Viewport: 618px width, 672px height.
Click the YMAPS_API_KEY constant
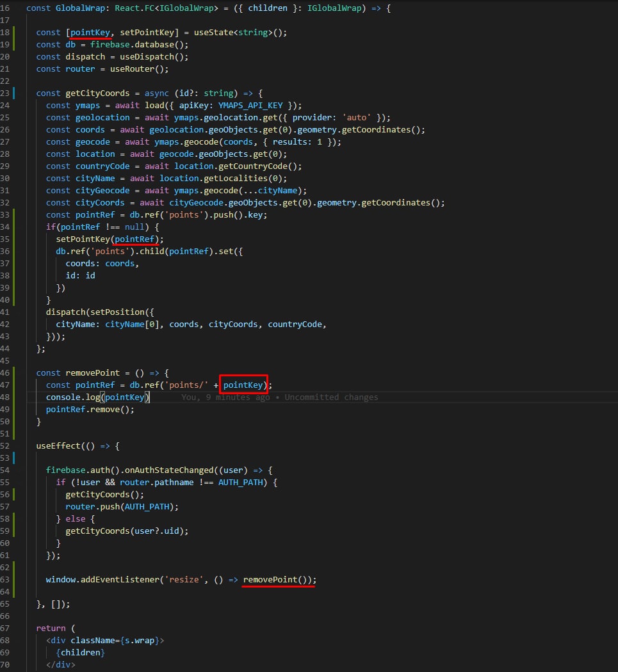250,106
